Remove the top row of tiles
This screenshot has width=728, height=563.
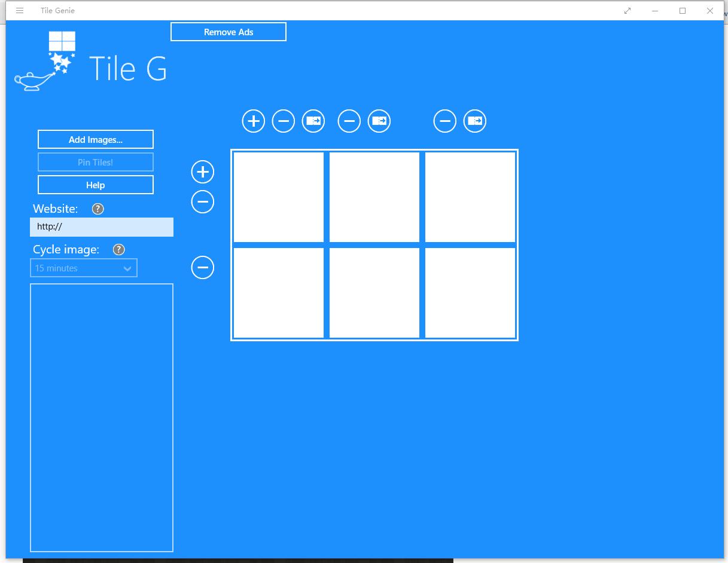[202, 201]
